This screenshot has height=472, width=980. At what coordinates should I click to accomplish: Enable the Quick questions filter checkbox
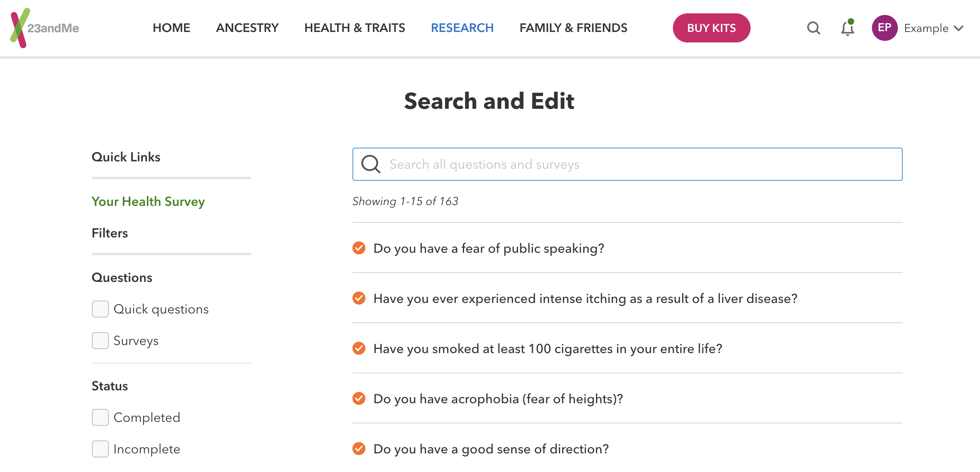click(100, 309)
